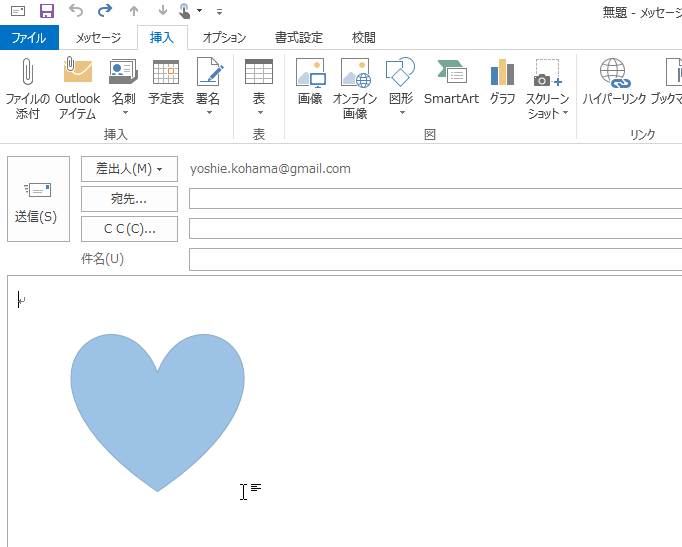Expand the スクリーンショット dropdown arrow
This screenshot has height=547, width=682.
[x=565, y=113]
